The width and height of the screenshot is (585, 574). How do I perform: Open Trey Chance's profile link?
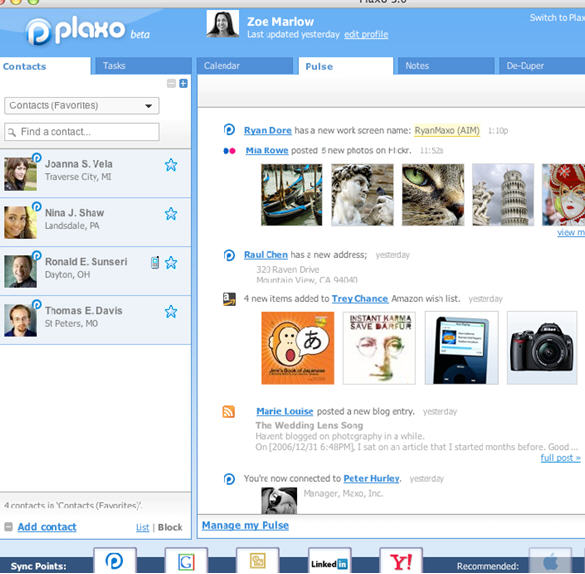pos(360,299)
